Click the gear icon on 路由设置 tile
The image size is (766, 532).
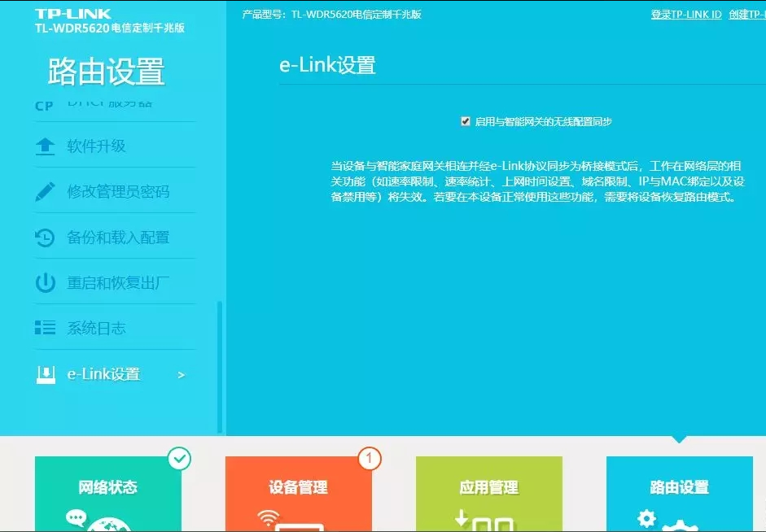(x=646, y=518)
